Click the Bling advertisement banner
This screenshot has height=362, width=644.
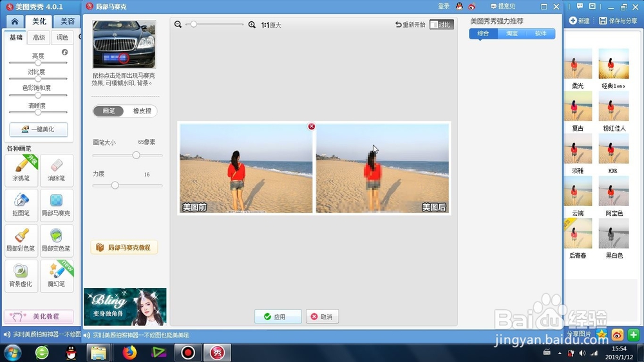click(125, 307)
